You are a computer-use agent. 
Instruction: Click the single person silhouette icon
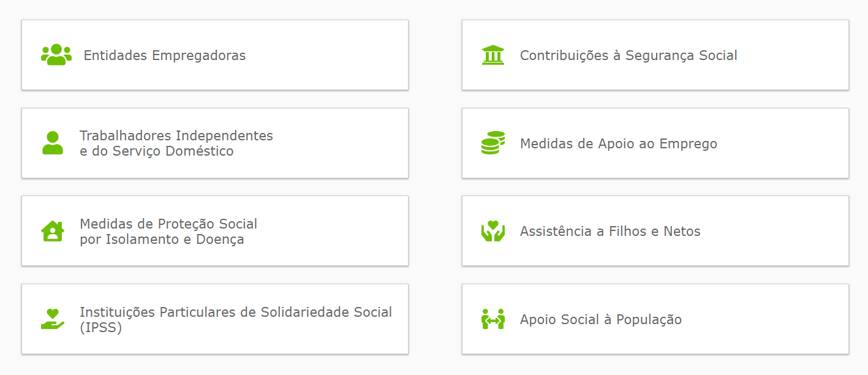pos(53,143)
